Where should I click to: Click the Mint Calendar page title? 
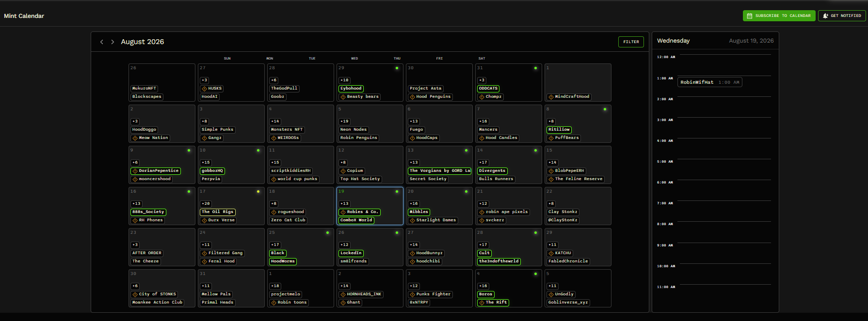(x=24, y=16)
